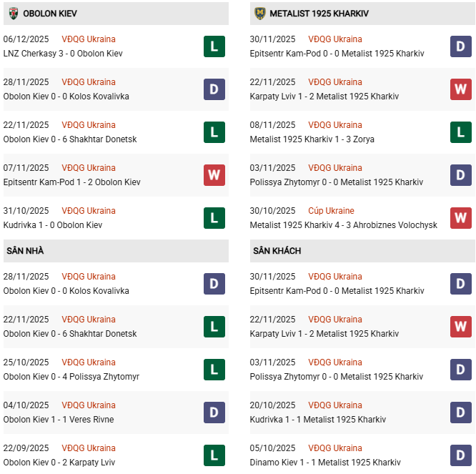Click the L badge for LNZ Cherkasy match
Image resolution: width=476 pixels, height=474 pixels.
click(214, 46)
